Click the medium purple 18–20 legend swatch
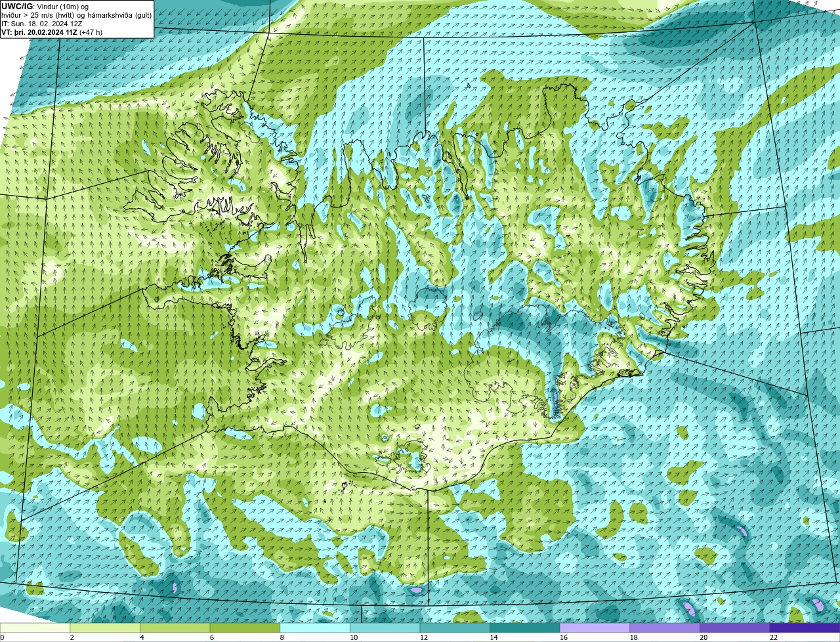This screenshot has width=840, height=642. [x=665, y=628]
